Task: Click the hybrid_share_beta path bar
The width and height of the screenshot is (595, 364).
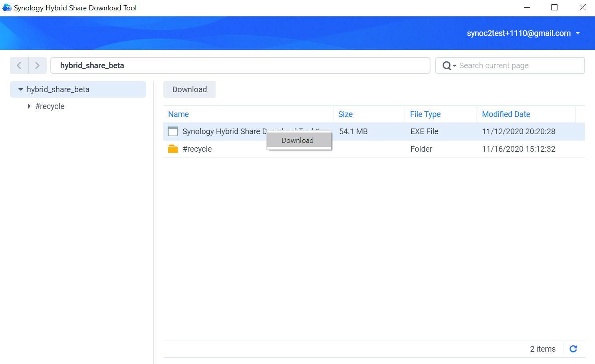Action: [240, 65]
